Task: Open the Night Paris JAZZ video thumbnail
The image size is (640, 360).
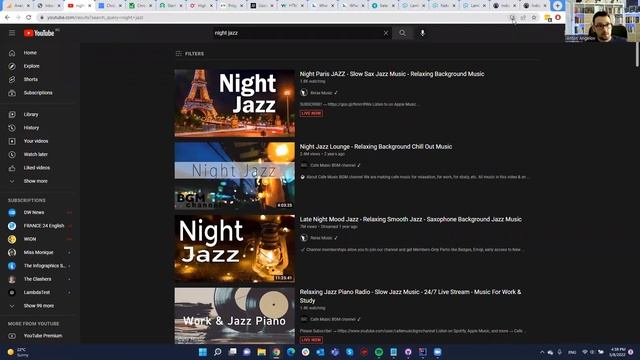Action: pos(235,103)
